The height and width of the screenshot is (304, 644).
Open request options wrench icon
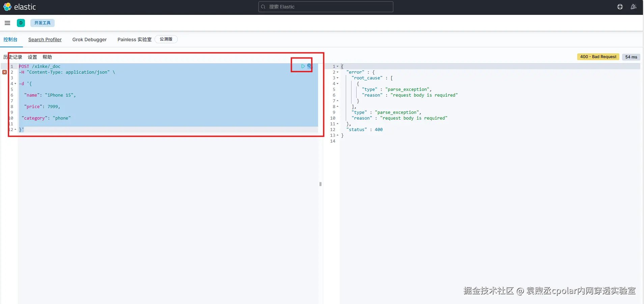pos(309,66)
